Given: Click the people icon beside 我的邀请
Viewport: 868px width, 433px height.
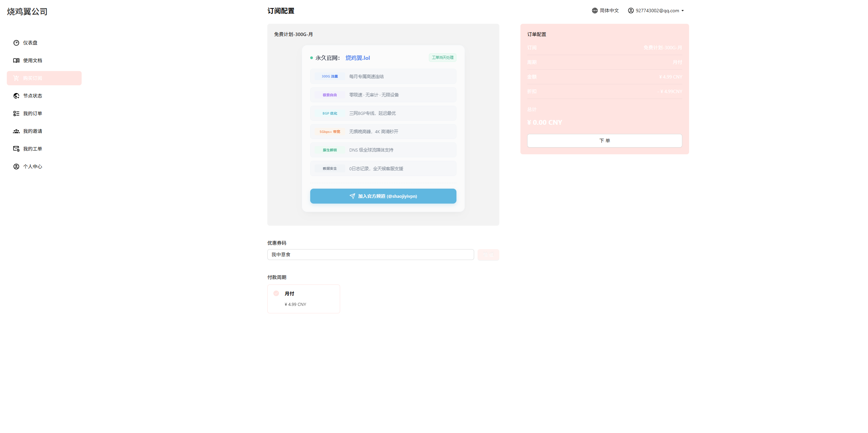Looking at the screenshot, I should pyautogui.click(x=16, y=131).
